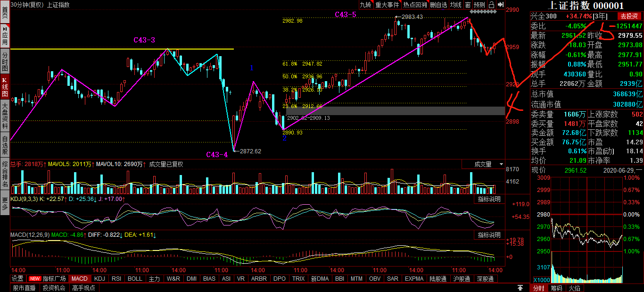The width and height of the screenshot is (644, 292).
Task: Open 热点回溯 hotspot review
Action: click(415, 5)
